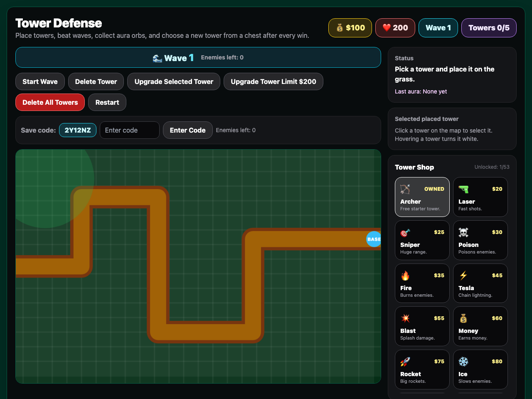532x399 pixels.
Task: Click the red Delete All Towers button
Action: coord(50,102)
